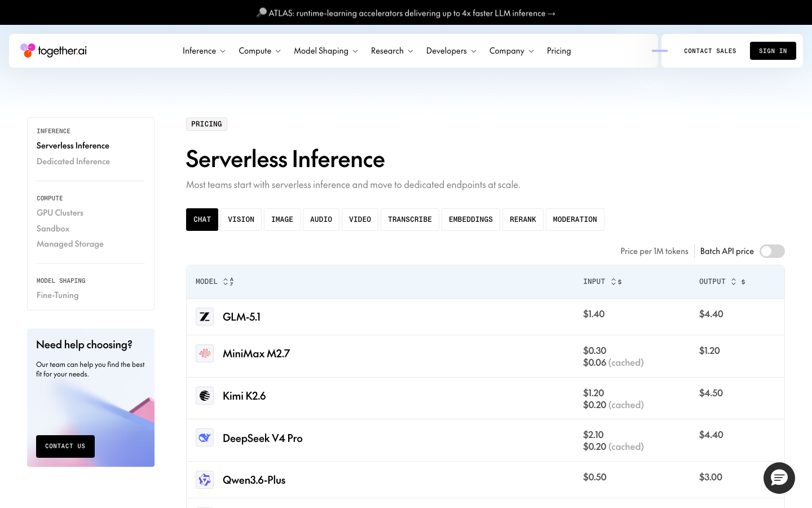Click MiniMax M2.7 output price $1.20
This screenshot has height=508, width=812.
tap(709, 351)
